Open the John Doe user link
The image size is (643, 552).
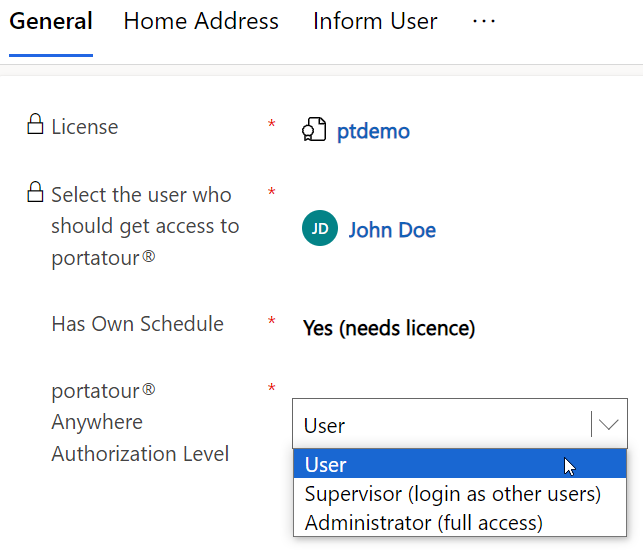click(392, 230)
